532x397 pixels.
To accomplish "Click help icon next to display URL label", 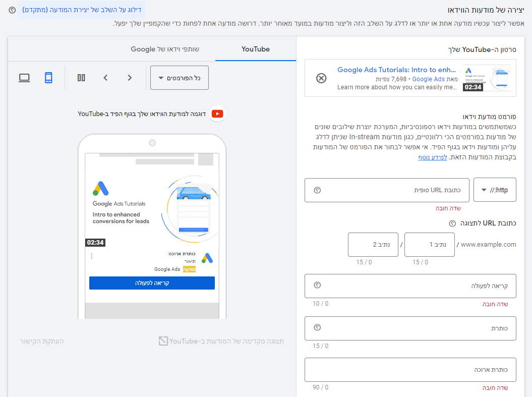I will click(x=452, y=223).
